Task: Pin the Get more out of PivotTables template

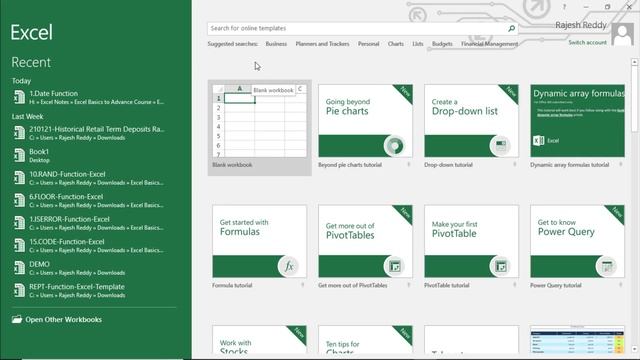Action: tap(409, 285)
